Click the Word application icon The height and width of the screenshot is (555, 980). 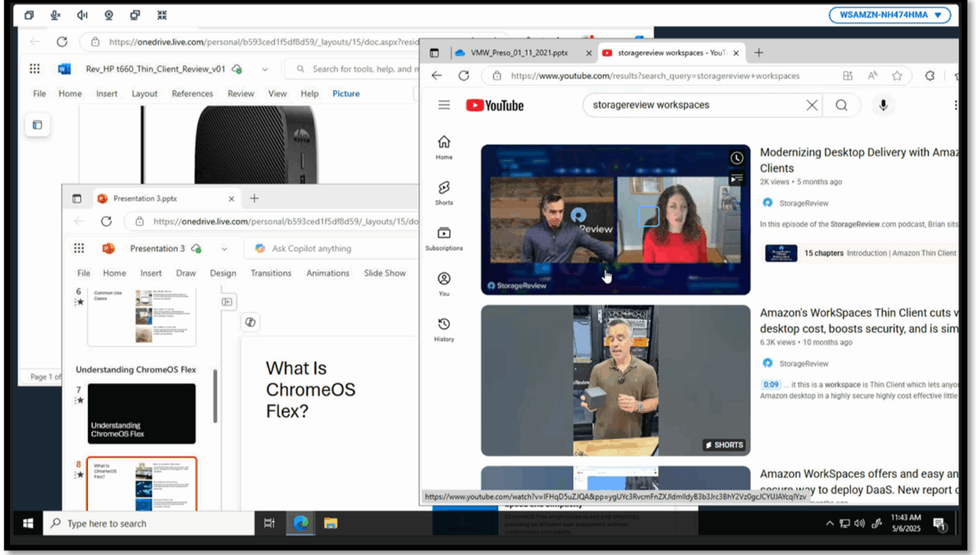click(x=64, y=69)
